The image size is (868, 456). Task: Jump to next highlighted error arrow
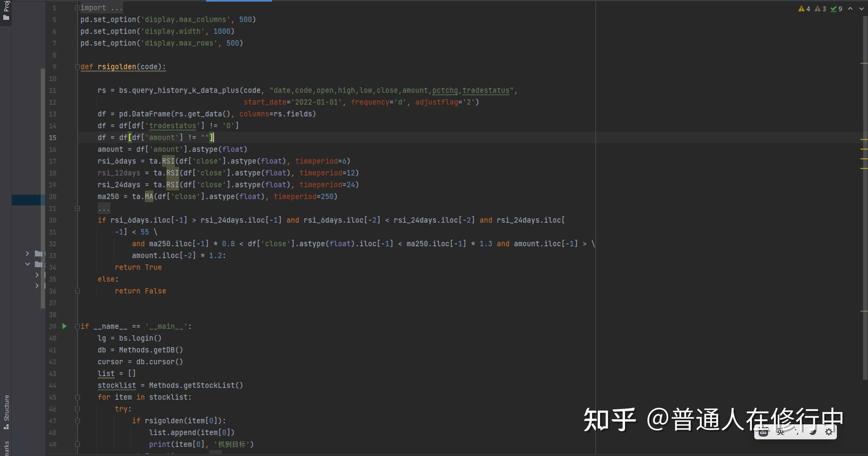tap(861, 9)
